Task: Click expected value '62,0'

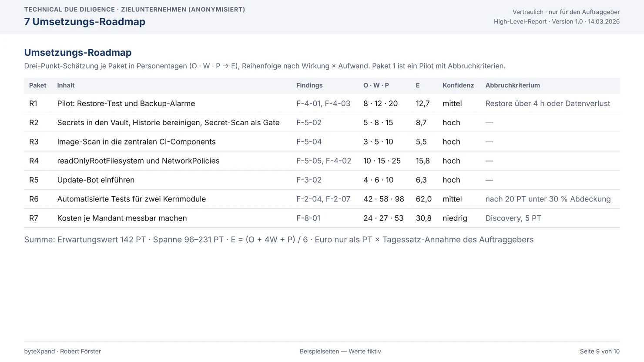Action: [x=424, y=199]
